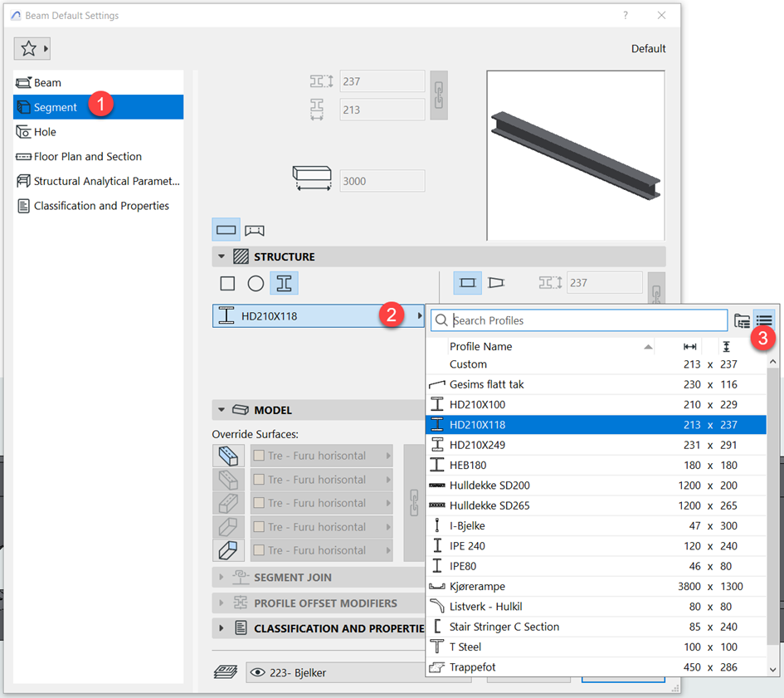Select HD210X100 profile
This screenshot has width=784, height=698.
pos(596,404)
